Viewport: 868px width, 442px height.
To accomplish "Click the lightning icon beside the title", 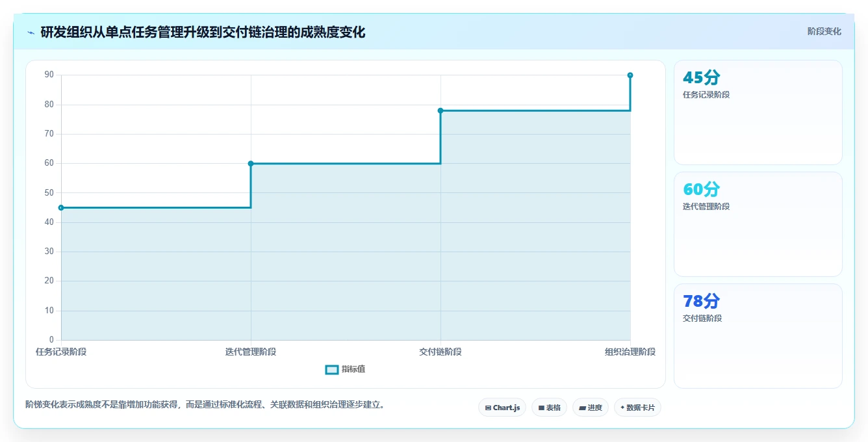I will (x=31, y=32).
